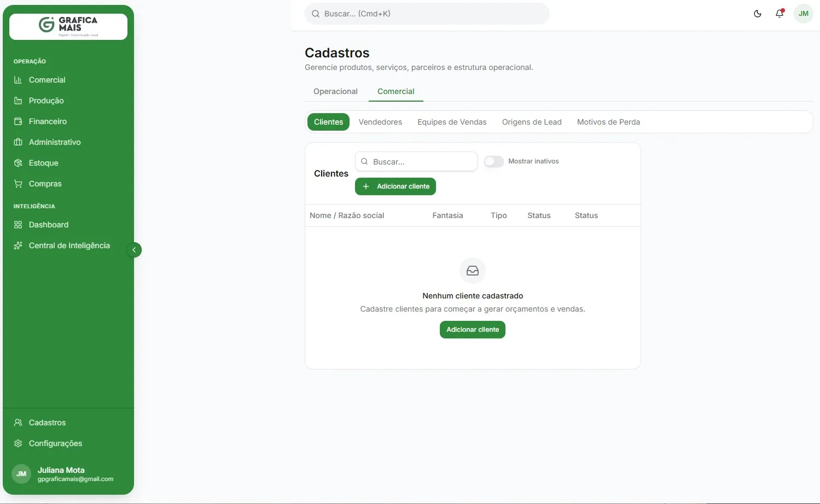The image size is (820, 504).
Task: Open Configurações gear icon
Action: coord(18,443)
